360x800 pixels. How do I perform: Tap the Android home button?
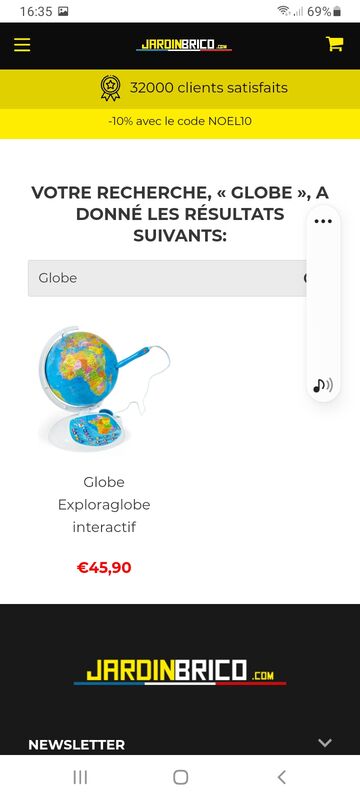coord(181,777)
